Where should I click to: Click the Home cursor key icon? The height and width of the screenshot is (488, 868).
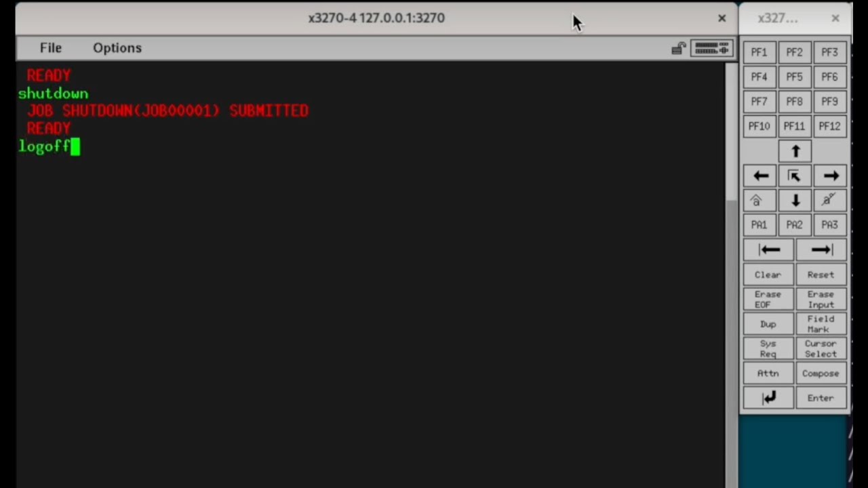(x=795, y=176)
